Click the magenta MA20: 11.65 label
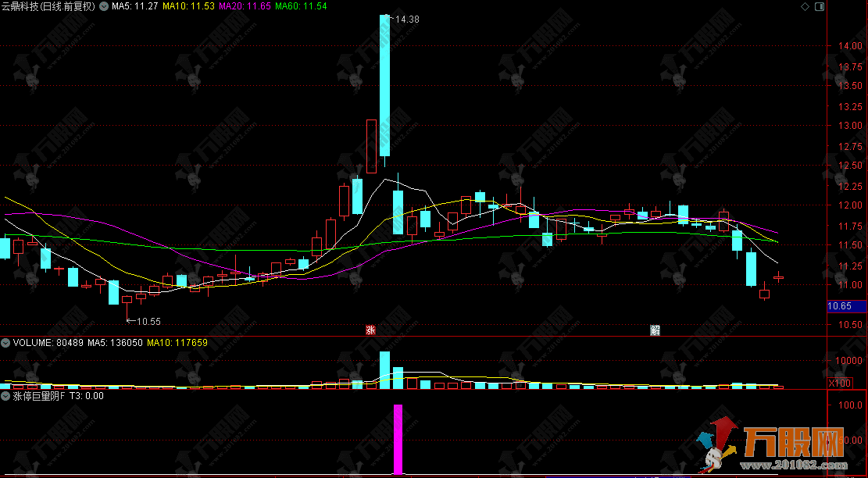Screen dimensions: 868x478 [x=244, y=6]
